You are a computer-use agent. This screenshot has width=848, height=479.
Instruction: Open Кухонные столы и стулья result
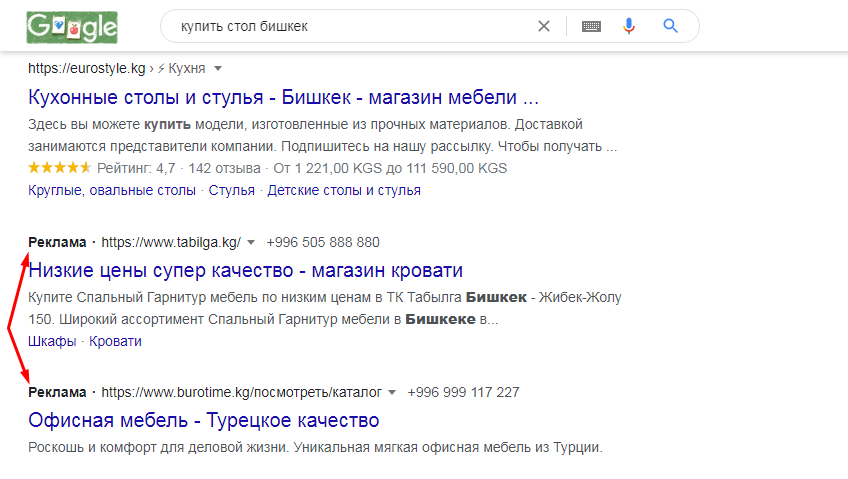283,97
